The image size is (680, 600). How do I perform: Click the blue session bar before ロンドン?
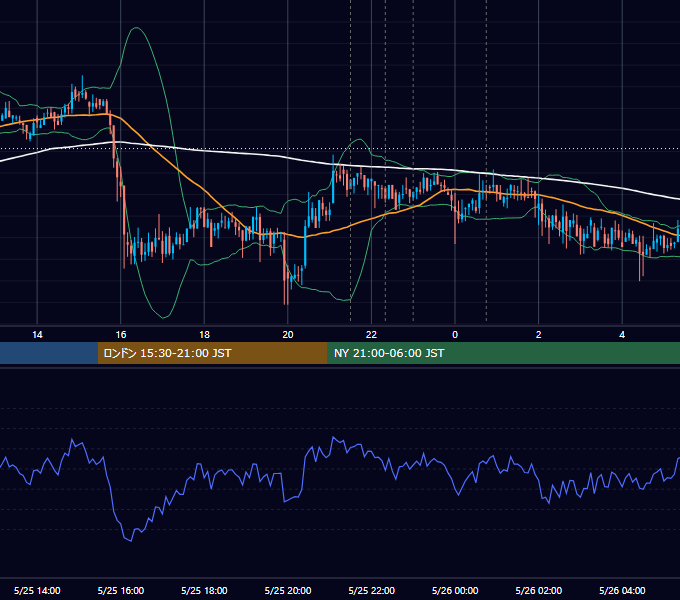pyautogui.click(x=49, y=353)
